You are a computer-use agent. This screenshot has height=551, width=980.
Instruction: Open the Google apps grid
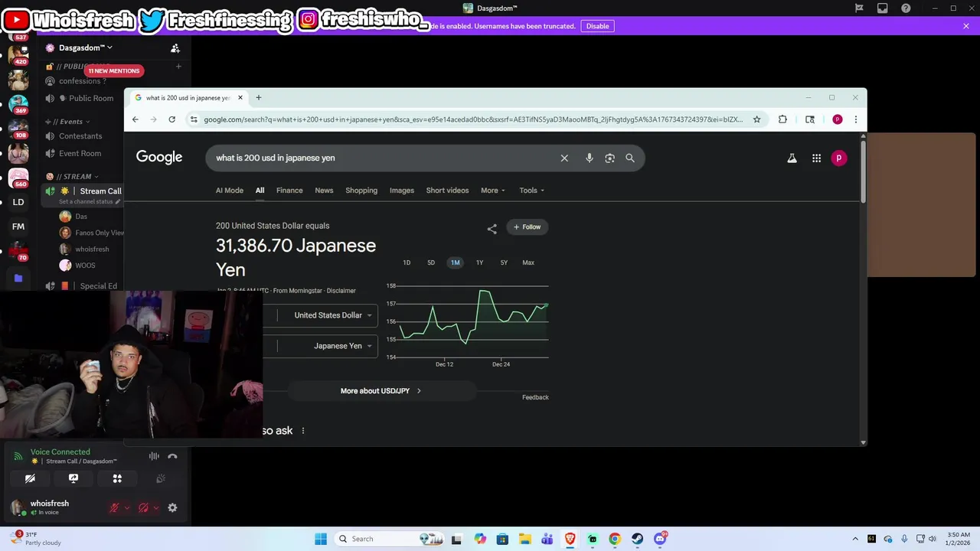[816, 158]
